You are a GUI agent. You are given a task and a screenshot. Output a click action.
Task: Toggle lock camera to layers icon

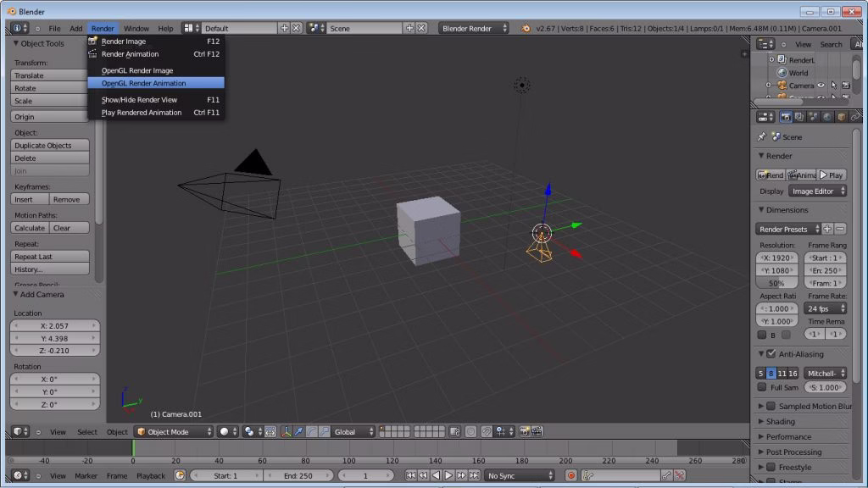click(454, 431)
